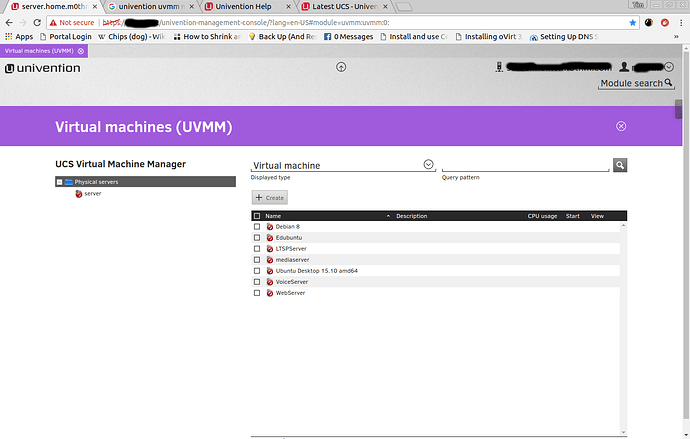
Task: Collapse the Physical servers tree node
Action: tap(59, 182)
